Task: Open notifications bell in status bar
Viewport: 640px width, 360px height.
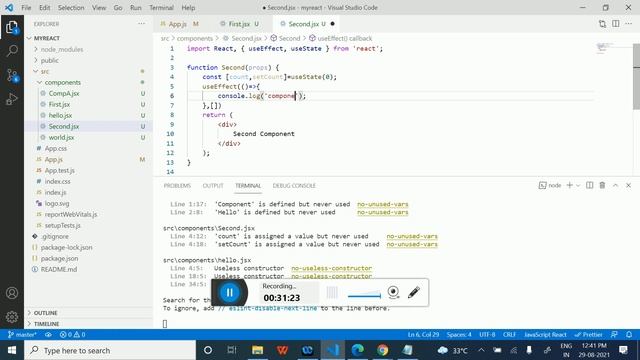Action: point(629,335)
